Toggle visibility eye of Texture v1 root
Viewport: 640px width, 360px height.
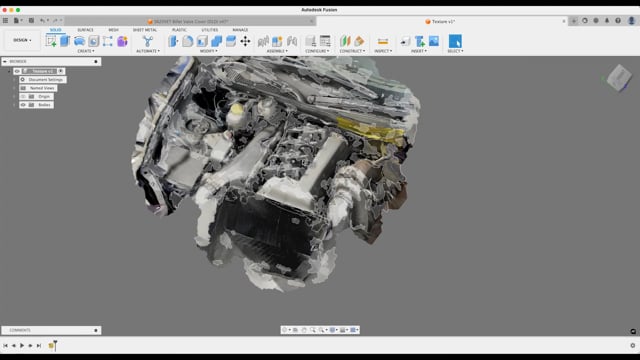[x=17, y=71]
